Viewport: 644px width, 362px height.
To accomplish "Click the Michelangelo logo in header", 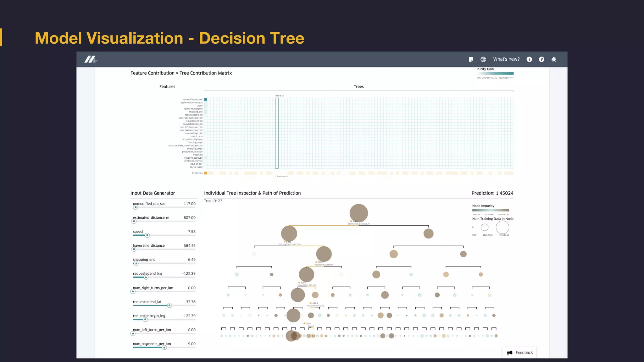I will [91, 59].
